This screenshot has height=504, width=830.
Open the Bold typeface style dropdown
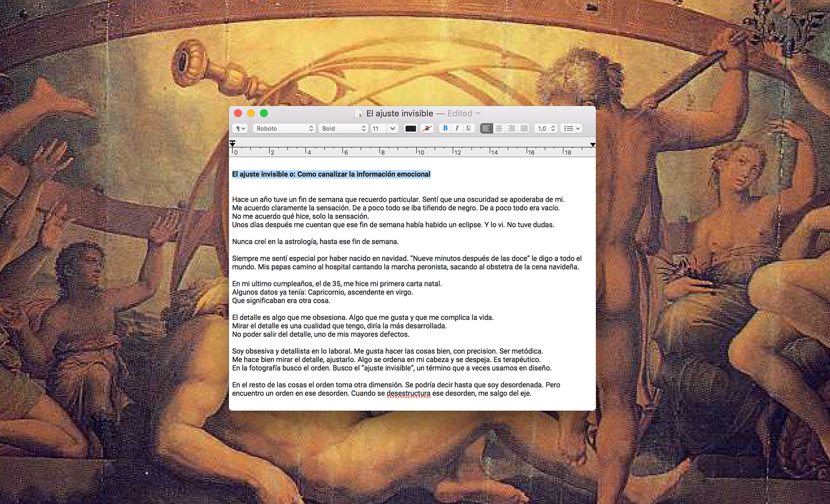pyautogui.click(x=343, y=128)
